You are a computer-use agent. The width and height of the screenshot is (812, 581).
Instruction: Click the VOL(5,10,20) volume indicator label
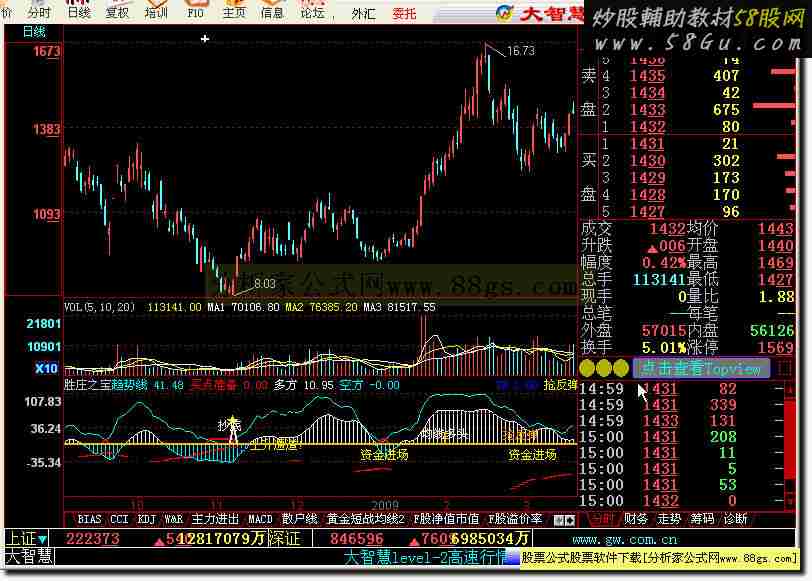99,307
